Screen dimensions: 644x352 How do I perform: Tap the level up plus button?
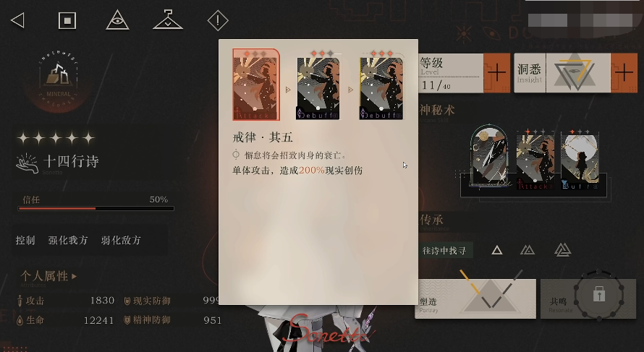tap(496, 73)
